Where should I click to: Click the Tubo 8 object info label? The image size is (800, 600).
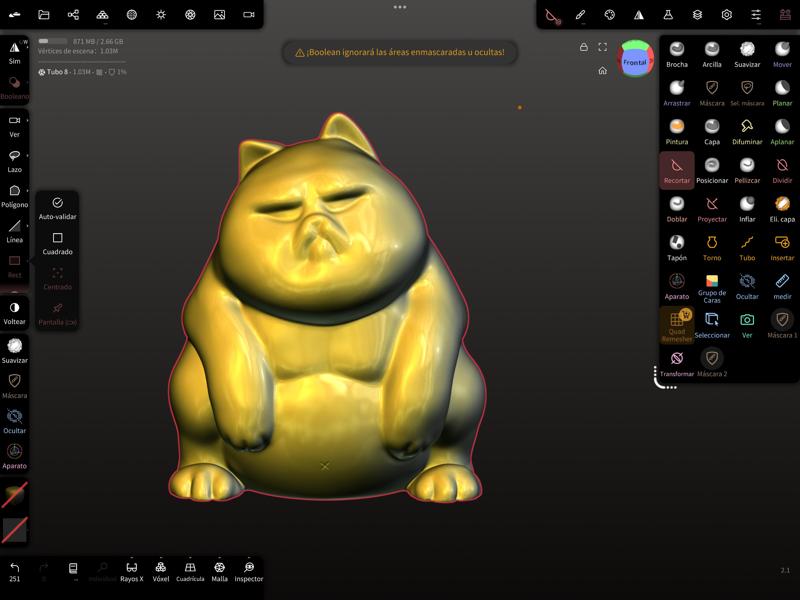click(82, 72)
